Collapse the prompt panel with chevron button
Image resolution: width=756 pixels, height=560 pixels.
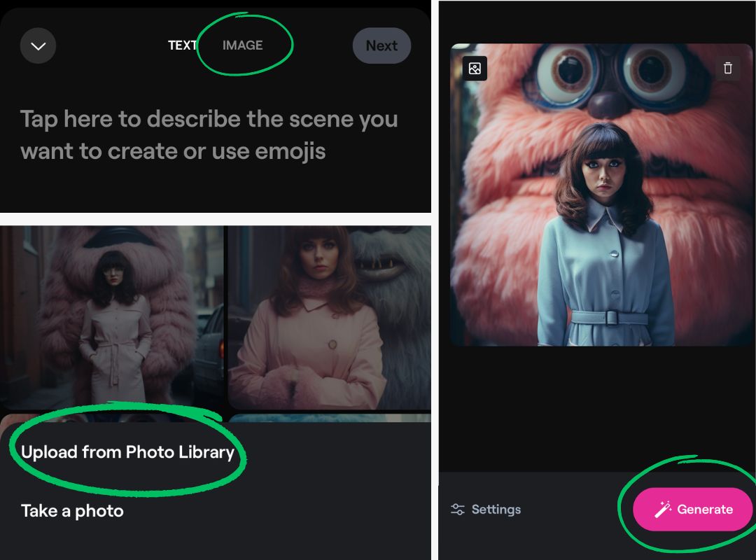(38, 46)
